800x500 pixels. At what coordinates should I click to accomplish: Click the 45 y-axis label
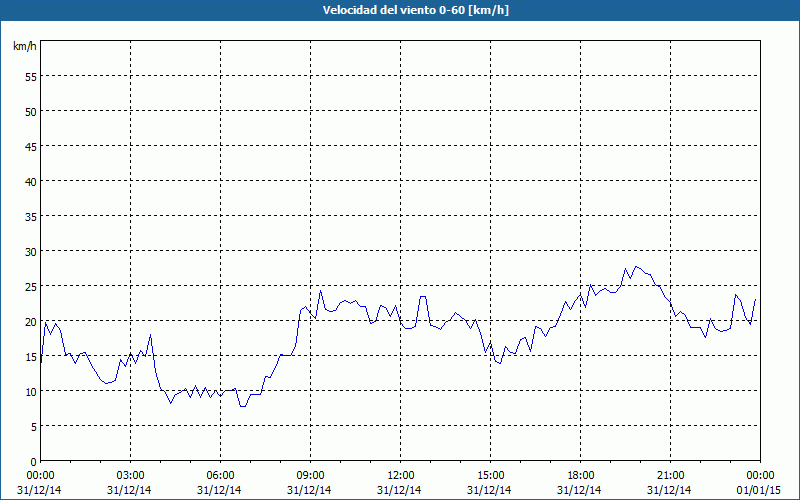coord(31,146)
